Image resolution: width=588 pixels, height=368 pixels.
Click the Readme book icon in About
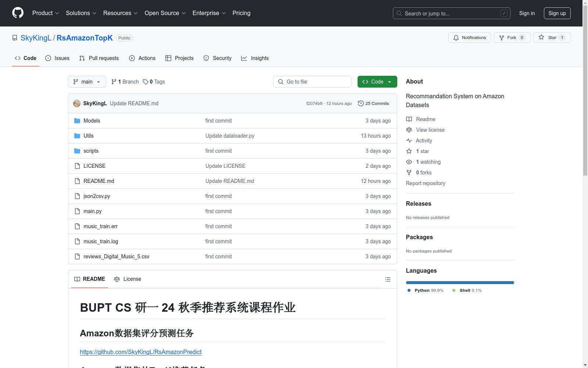click(409, 119)
